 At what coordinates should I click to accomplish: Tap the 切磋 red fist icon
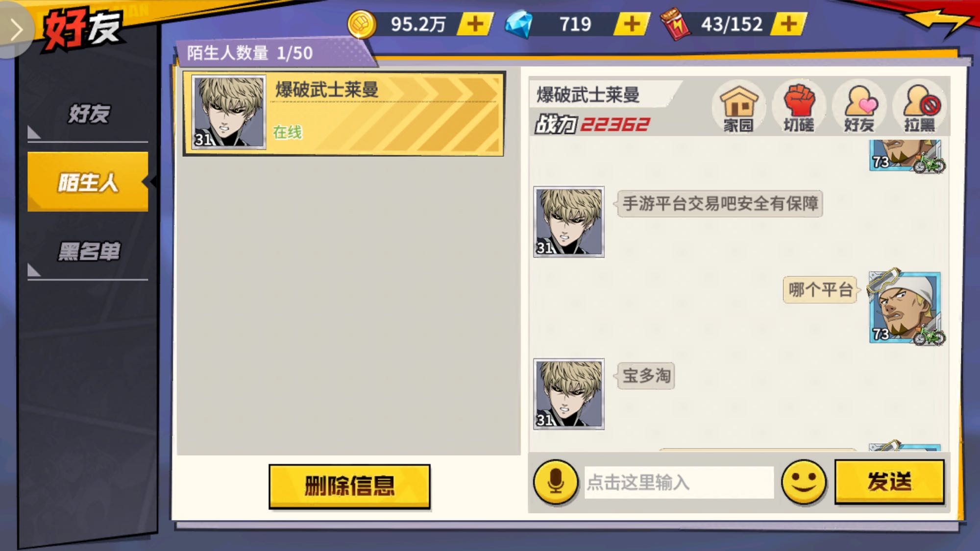(x=799, y=107)
